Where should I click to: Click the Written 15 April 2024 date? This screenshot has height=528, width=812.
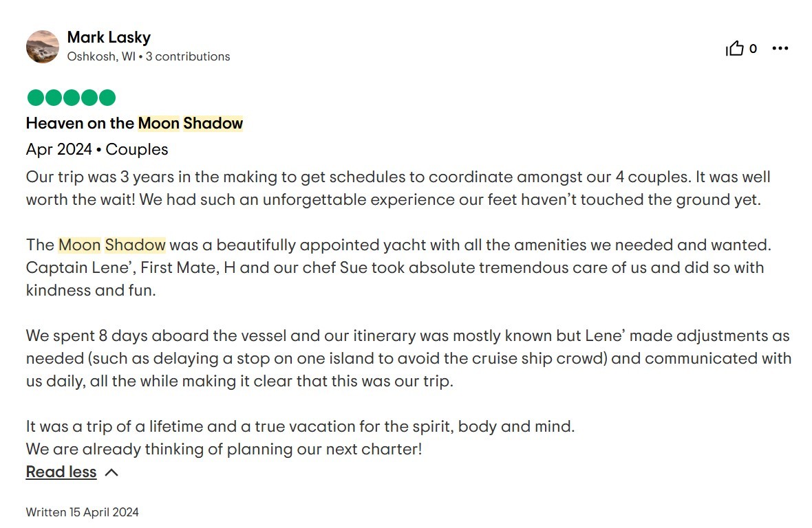[83, 512]
